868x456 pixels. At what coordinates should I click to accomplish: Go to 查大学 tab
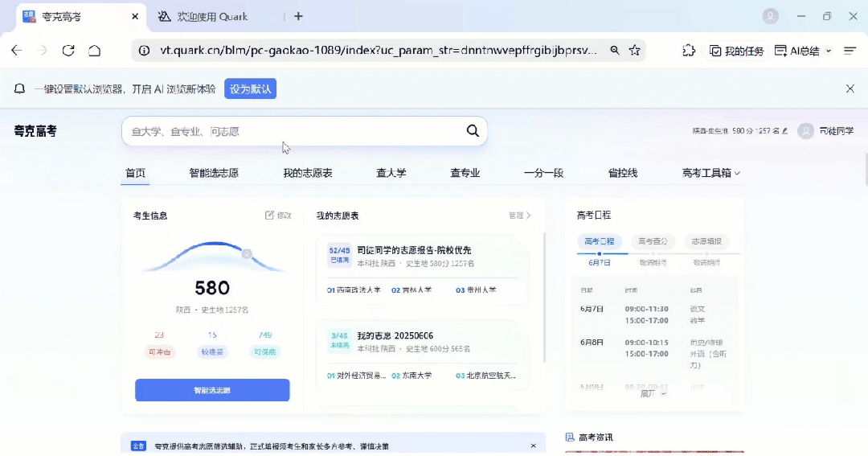[391, 173]
